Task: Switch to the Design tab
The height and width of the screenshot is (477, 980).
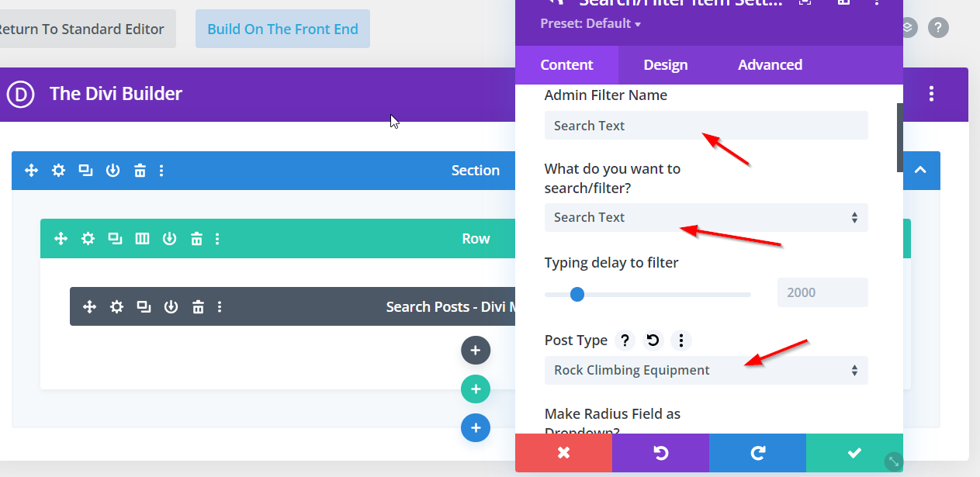Action: (665, 65)
